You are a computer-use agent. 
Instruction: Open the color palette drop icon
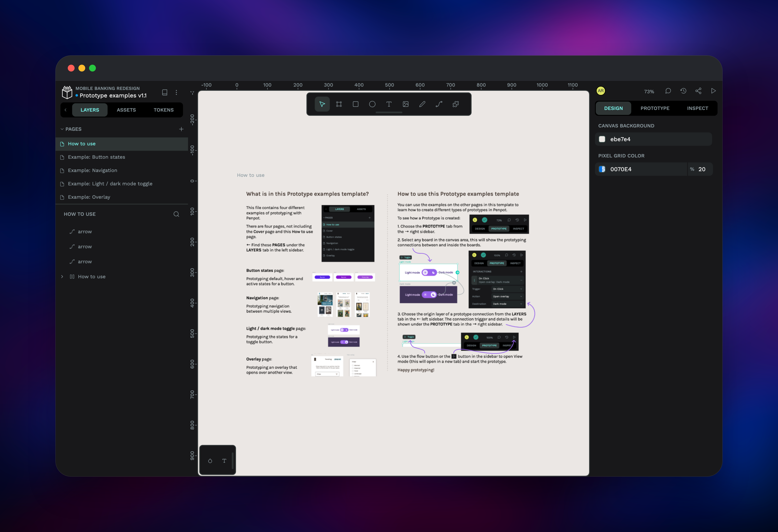point(210,461)
